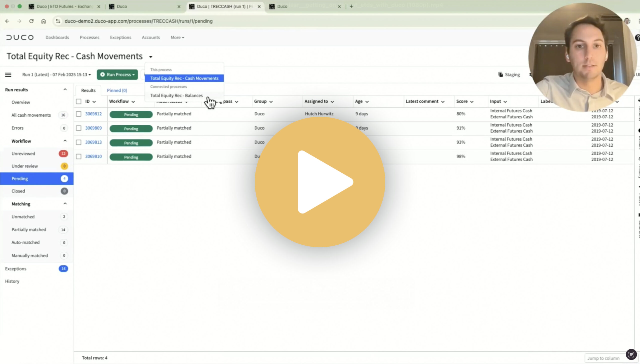640x364 pixels.
Task: Open the Input column dropdown
Action: (x=505, y=101)
